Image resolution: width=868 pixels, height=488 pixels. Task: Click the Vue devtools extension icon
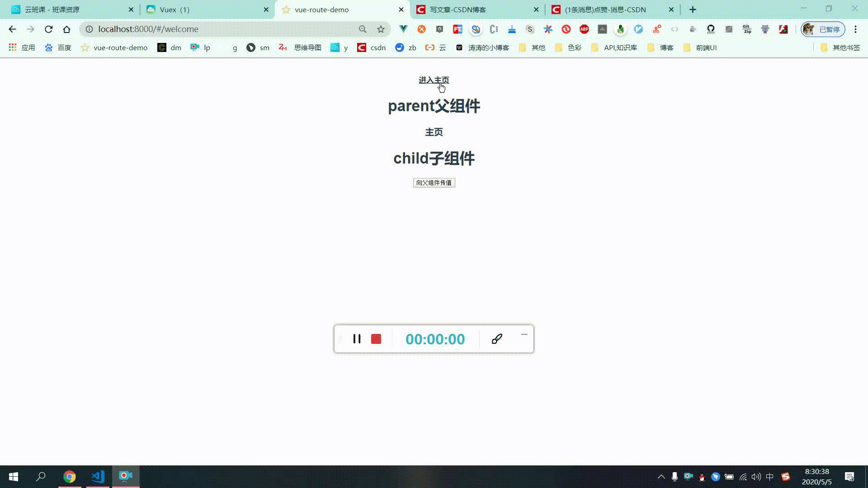pos(403,29)
